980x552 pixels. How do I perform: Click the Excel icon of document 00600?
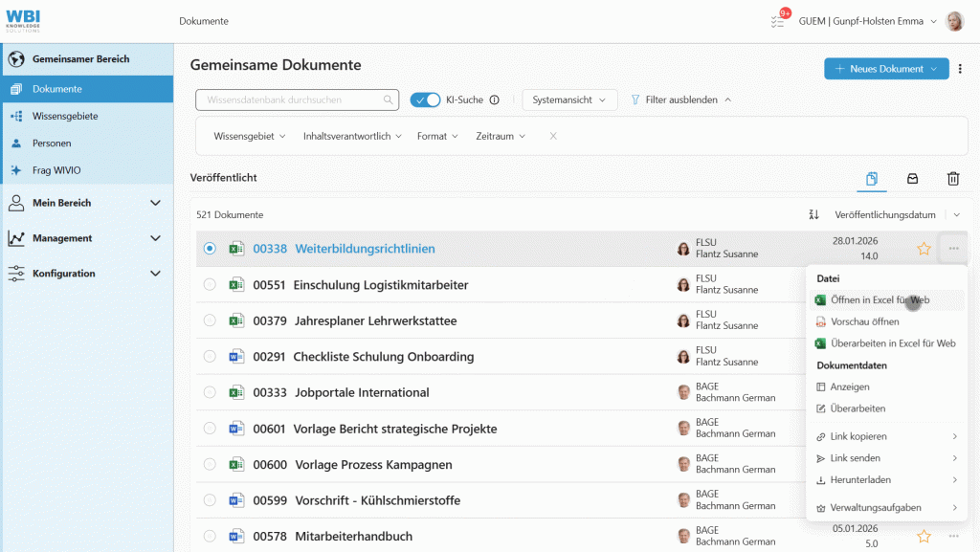[x=236, y=464]
